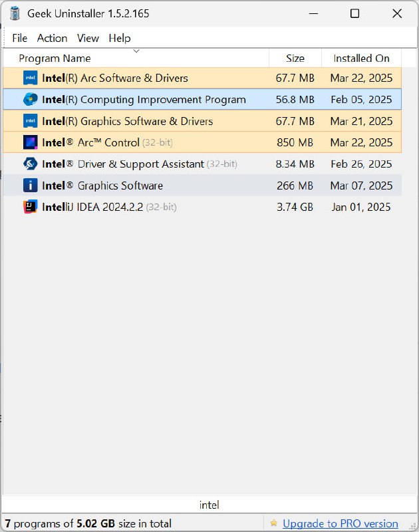419x532 pixels.
Task: Click the Intel Graphics Software & Drivers icon
Action: coord(30,121)
